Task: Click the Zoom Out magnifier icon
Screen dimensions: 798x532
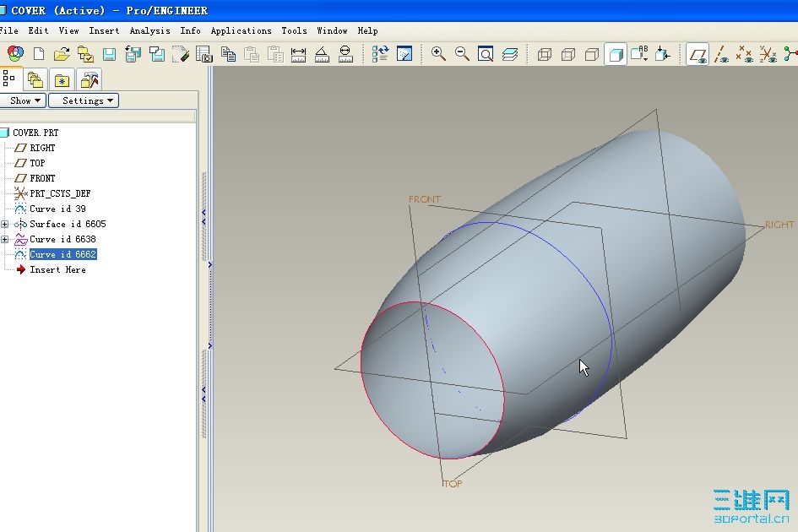Action: [462, 54]
